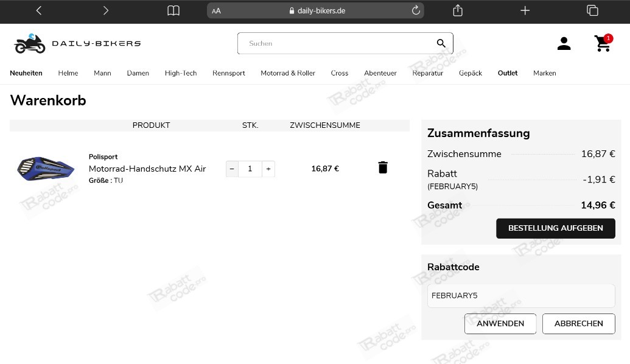Increase the product quantity with plus
This screenshot has height=364, width=630.
click(x=268, y=169)
